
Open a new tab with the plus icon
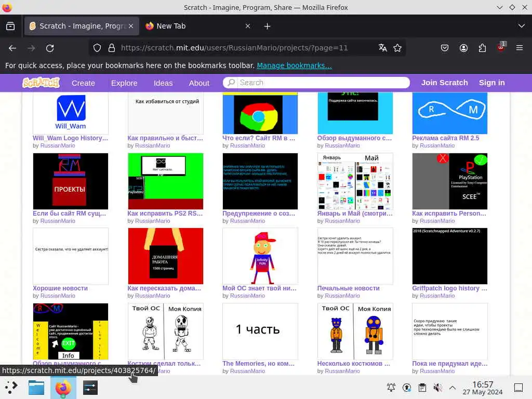click(x=267, y=26)
